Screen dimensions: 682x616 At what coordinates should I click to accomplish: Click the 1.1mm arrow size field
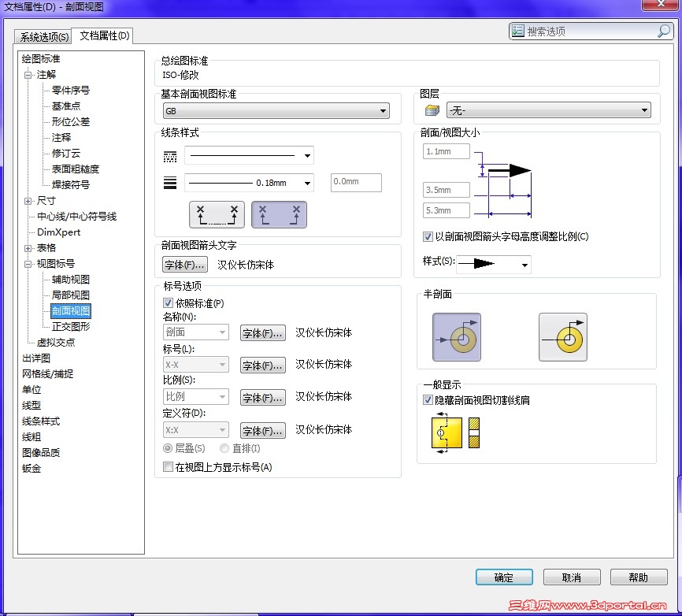coord(447,151)
